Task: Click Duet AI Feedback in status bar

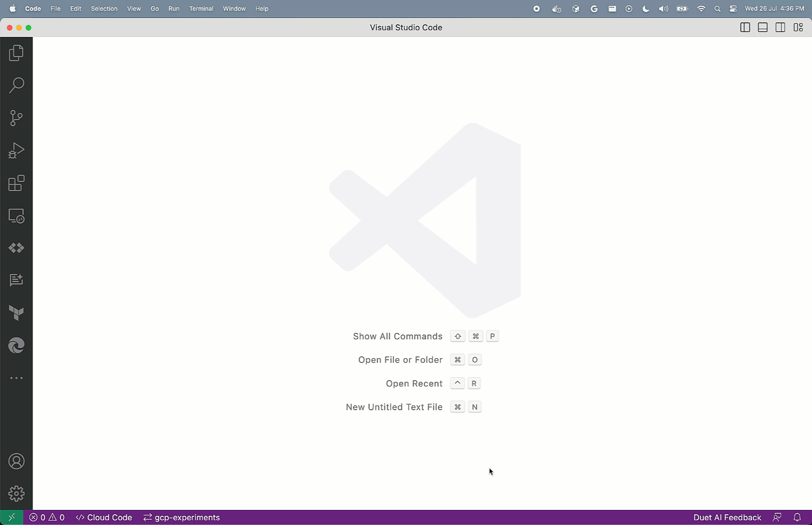Action: 727,517
